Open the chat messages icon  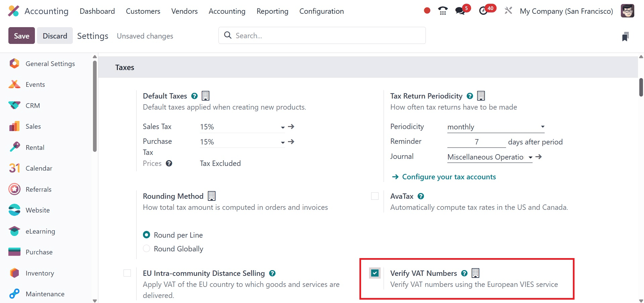pos(460,11)
